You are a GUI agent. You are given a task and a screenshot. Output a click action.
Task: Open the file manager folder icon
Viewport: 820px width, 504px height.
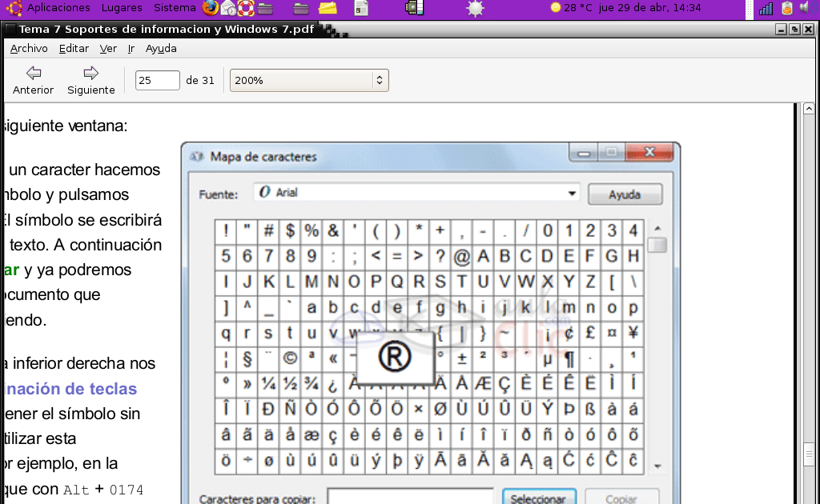[265, 8]
